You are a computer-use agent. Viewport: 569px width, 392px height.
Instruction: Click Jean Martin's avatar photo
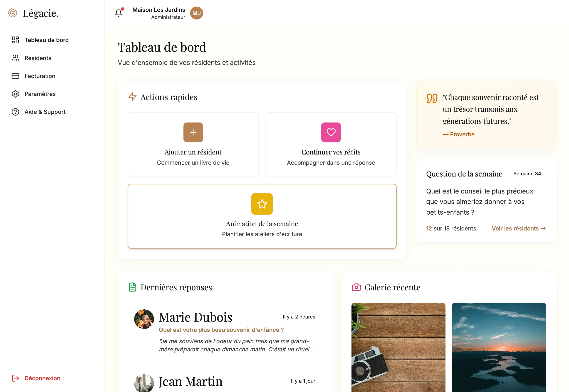tap(144, 383)
